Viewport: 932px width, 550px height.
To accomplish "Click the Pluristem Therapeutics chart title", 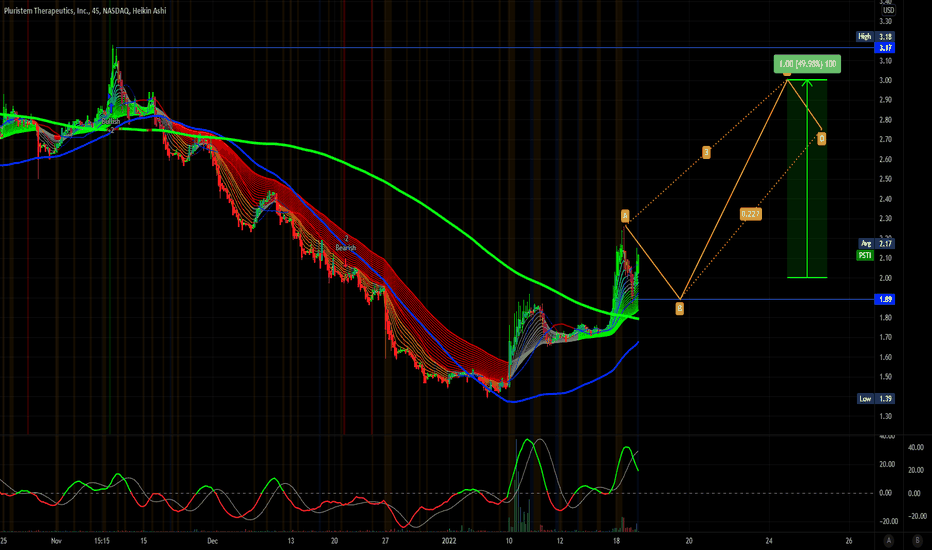I will 85,10.
